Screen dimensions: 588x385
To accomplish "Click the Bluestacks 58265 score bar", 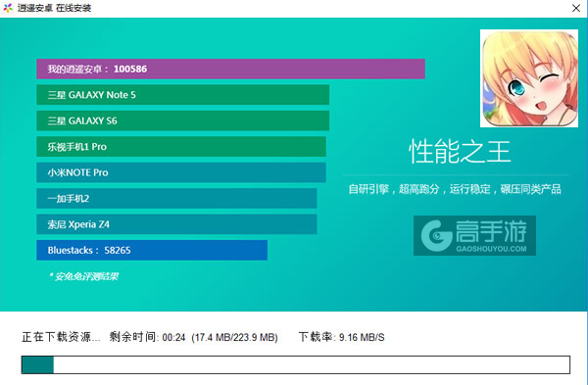I will click(x=152, y=250).
